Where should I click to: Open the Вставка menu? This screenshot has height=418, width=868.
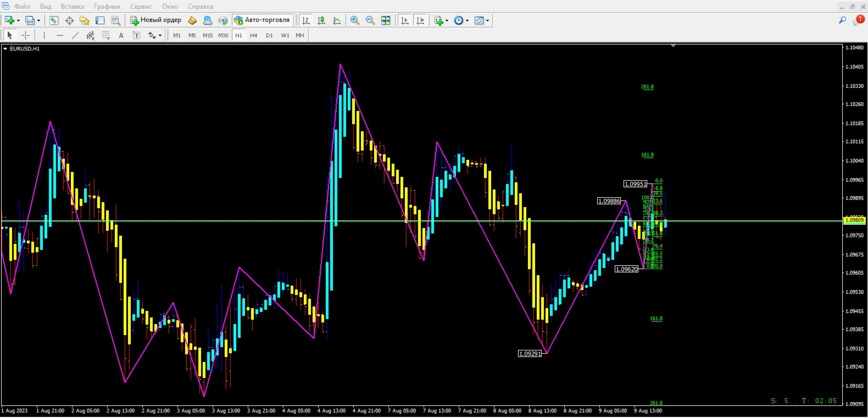(73, 7)
